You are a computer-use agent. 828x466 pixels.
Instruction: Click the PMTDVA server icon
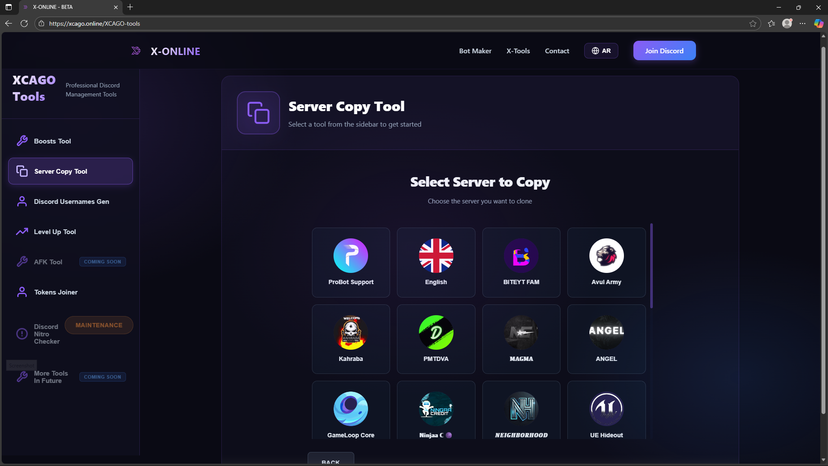pyautogui.click(x=436, y=333)
